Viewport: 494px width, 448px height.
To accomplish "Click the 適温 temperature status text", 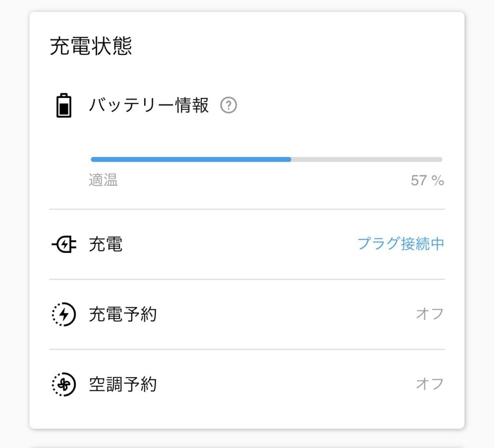I will click(x=103, y=181).
